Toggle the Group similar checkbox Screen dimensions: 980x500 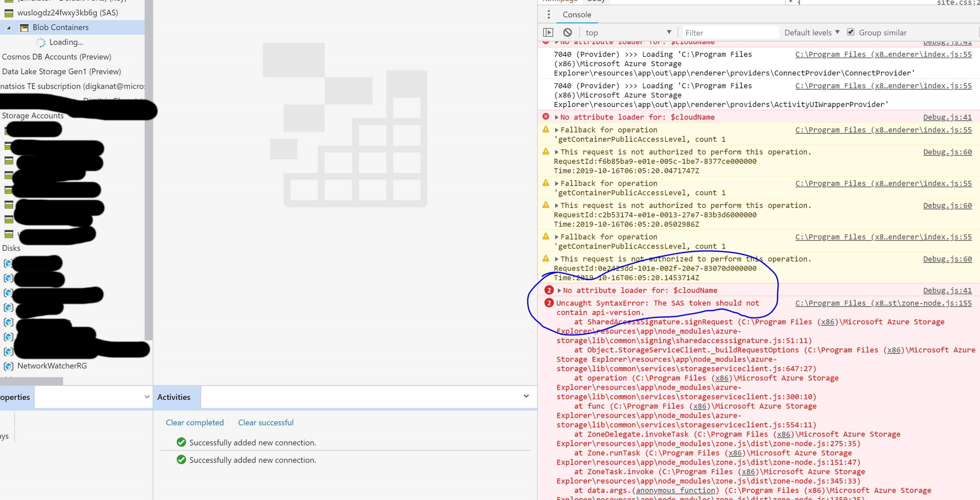tap(851, 32)
